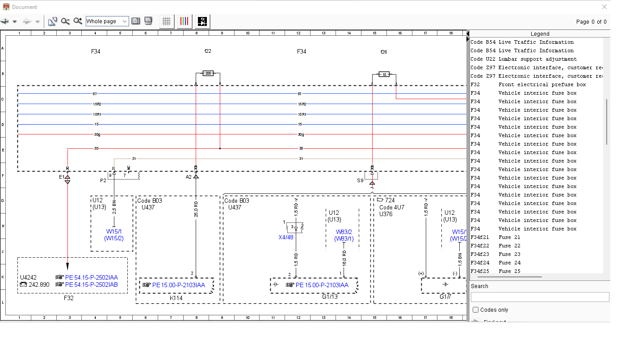Open the PE 54.15-P-2502IAA link
The image size is (642, 364).
click(91, 277)
